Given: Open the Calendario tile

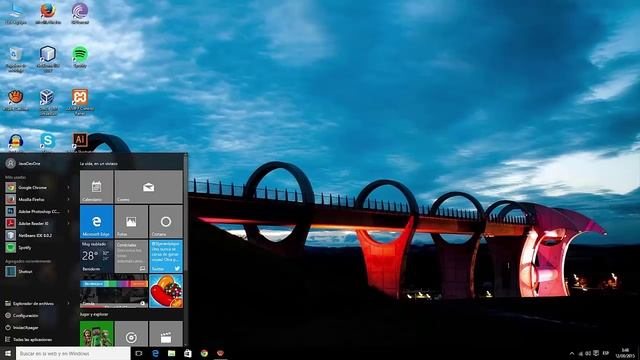Looking at the screenshot, I should point(96,187).
